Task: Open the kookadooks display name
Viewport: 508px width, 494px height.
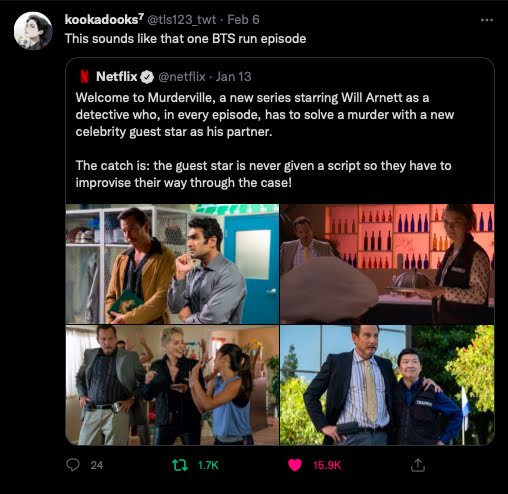Action: pos(104,20)
